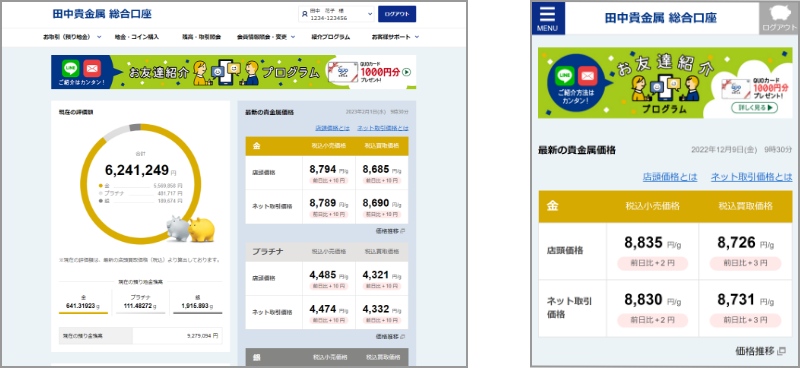
Task: Tap the mobile 田中貴金属 総合口座 logo
Action: (x=661, y=18)
